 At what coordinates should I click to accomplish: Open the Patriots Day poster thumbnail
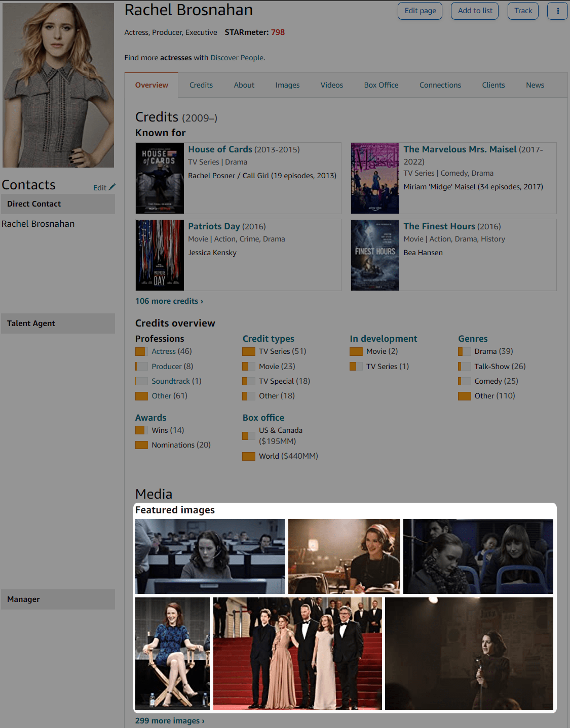point(159,255)
